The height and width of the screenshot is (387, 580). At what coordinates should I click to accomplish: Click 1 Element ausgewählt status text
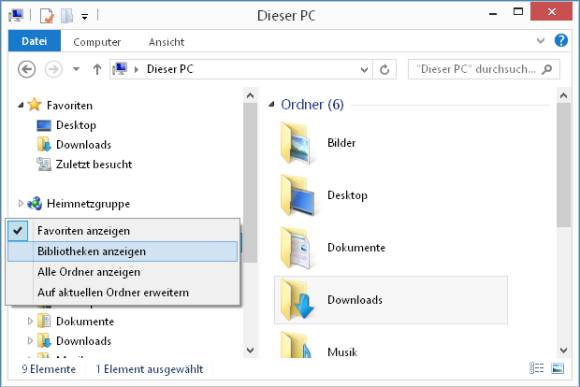click(x=149, y=369)
